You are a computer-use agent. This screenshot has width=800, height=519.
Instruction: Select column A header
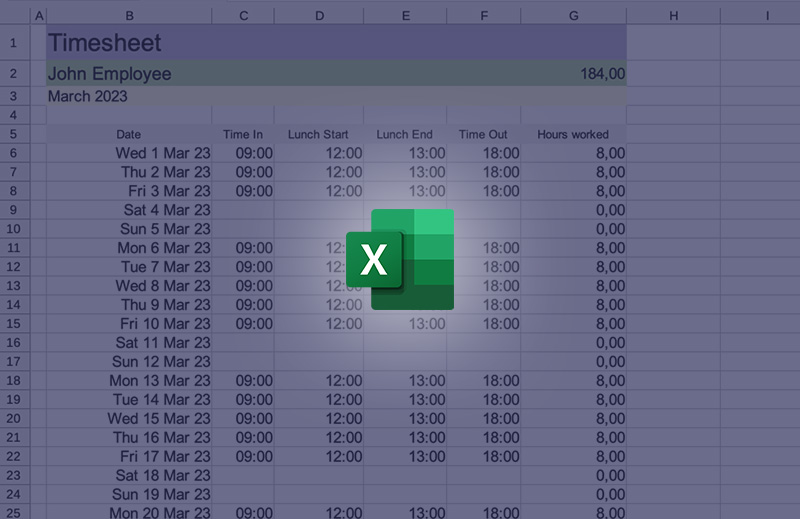click(39, 16)
